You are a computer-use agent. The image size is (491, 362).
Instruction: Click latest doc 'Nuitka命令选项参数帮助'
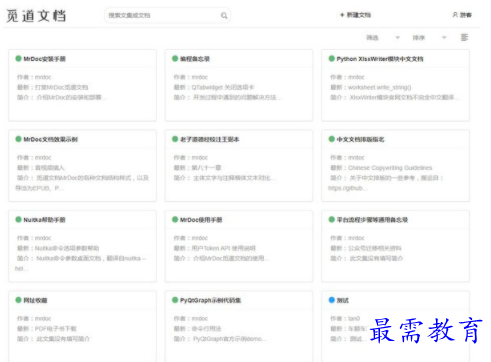pos(67,248)
